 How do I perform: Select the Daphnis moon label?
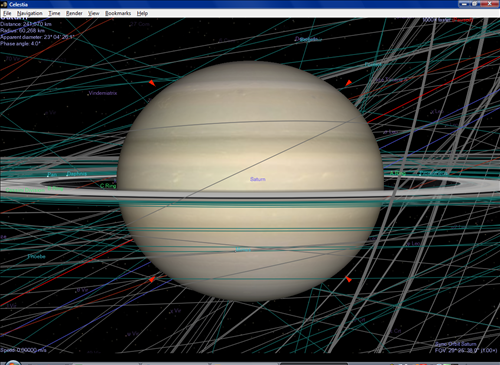(x=77, y=174)
